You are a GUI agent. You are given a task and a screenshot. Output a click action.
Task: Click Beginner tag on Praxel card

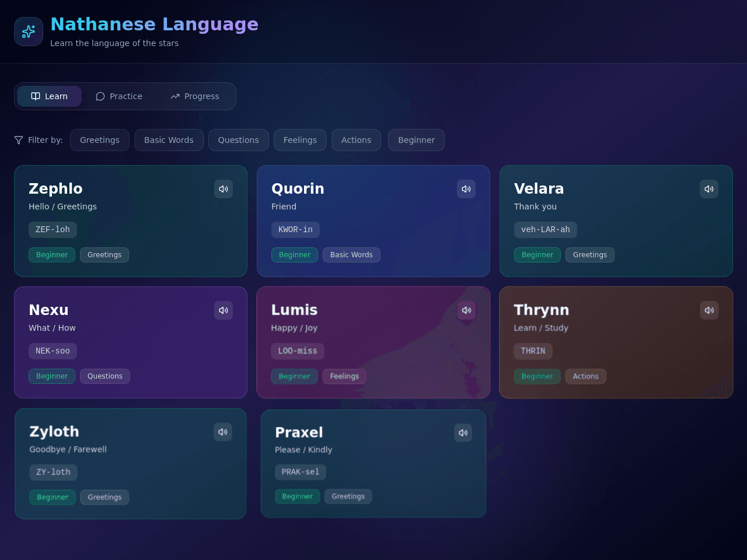297,496
